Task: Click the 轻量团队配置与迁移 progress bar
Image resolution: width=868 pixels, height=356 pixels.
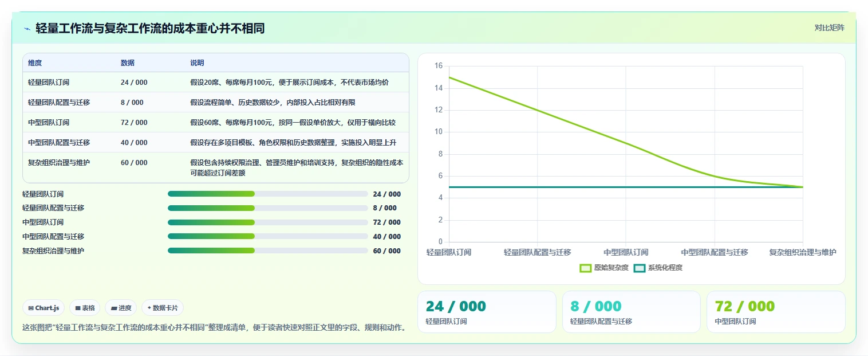Action: [x=267, y=208]
